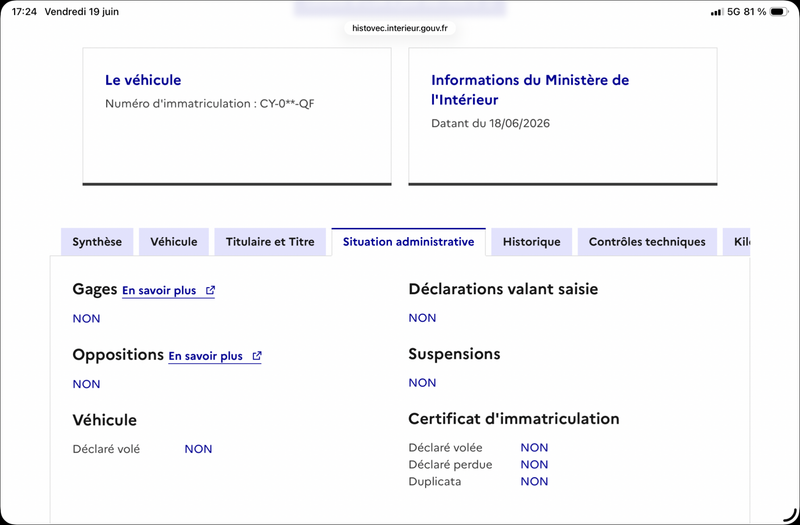The height and width of the screenshot is (525, 800).
Task: Click NON beside 'Déclaré volée'
Action: (534, 447)
